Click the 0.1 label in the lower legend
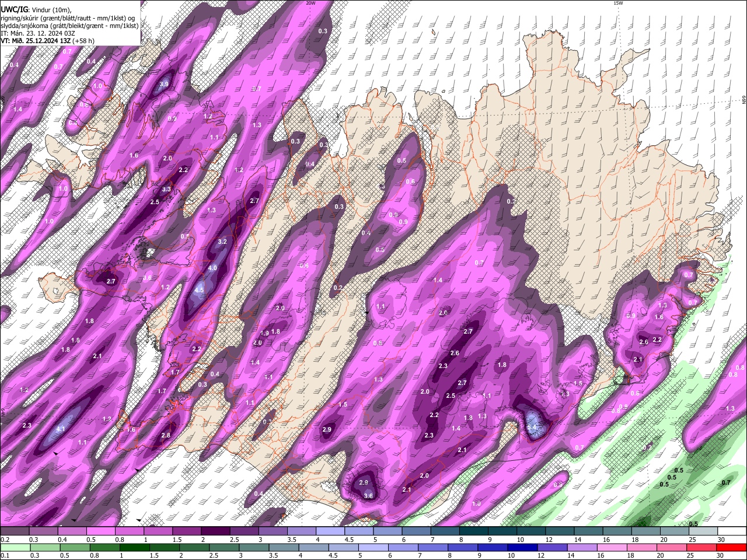Screen dimensions: 747x560 (x=4, y=556)
